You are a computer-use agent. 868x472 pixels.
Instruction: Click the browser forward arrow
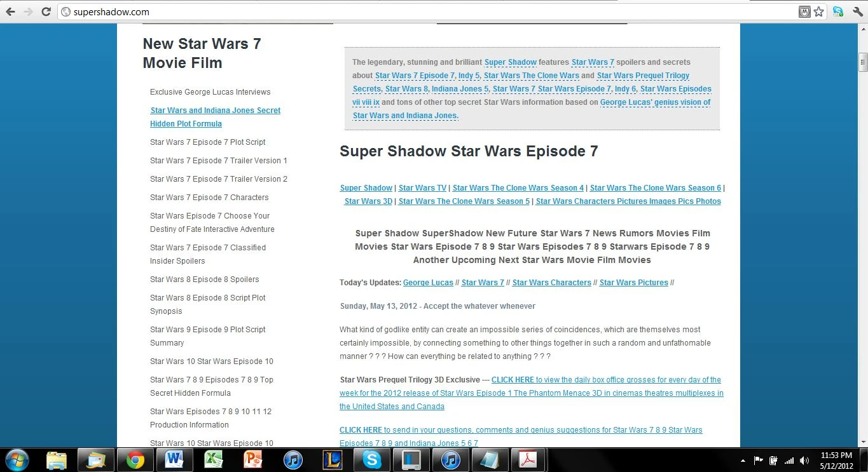pos(28,11)
